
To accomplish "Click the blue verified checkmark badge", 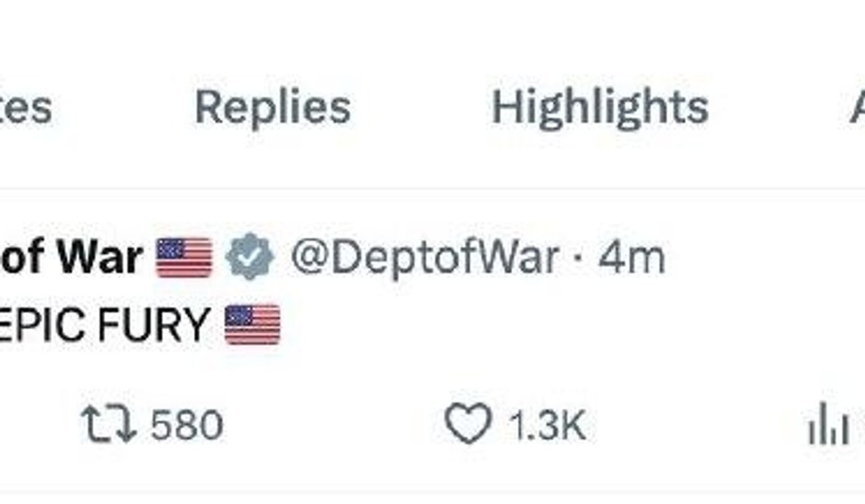I will click(249, 258).
